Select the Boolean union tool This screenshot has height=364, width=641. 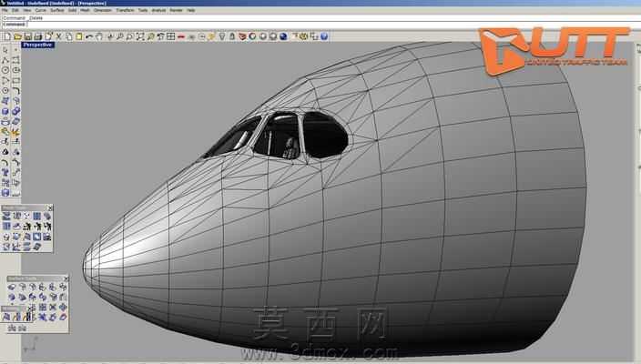[x=15, y=111]
